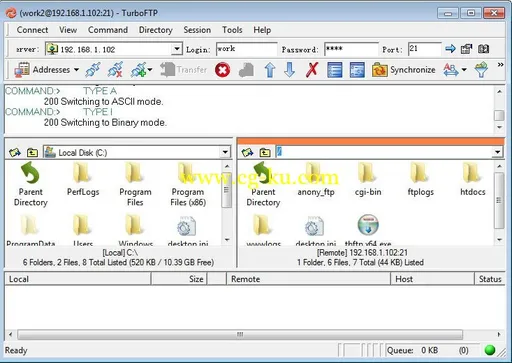Open the Tools menu
Image resolution: width=512 pixels, height=363 pixels.
(x=232, y=30)
